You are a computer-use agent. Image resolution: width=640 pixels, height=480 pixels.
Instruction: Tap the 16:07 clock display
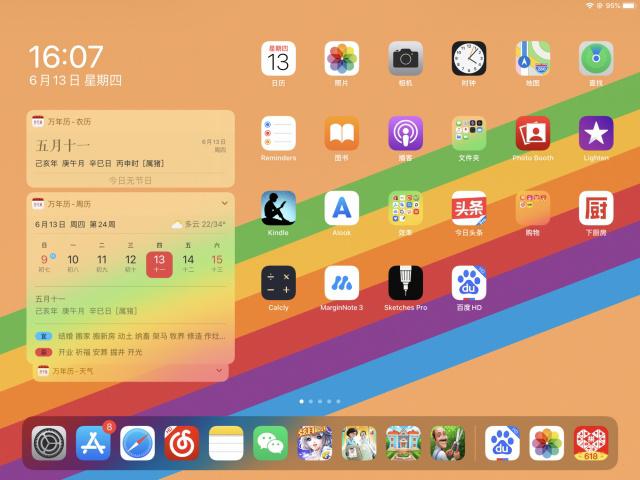(66, 56)
